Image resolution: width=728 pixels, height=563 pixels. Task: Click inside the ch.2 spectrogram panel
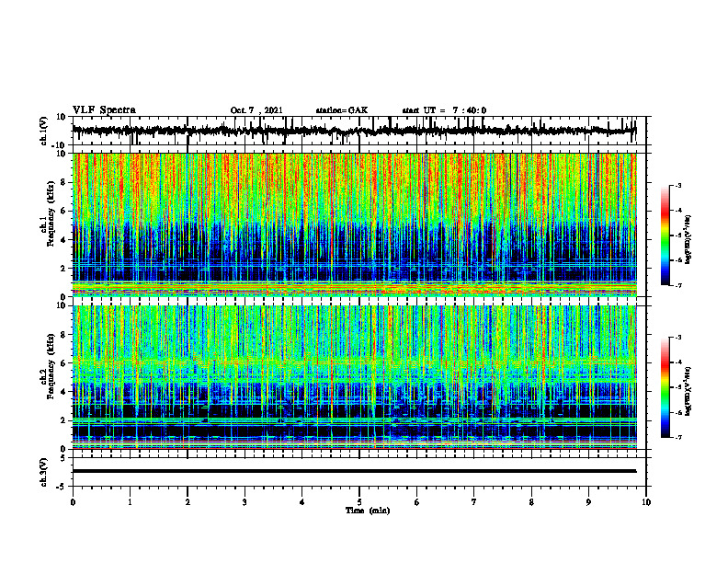(354, 377)
